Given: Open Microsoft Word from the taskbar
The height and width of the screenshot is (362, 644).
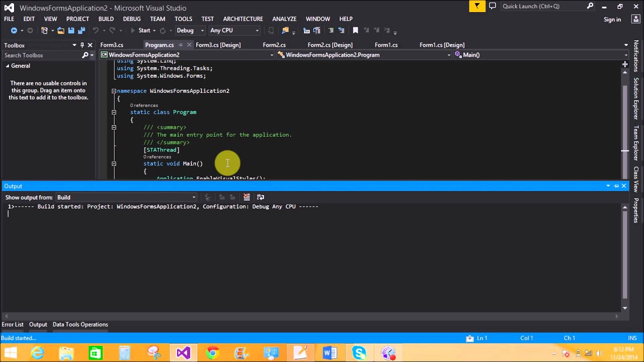Looking at the screenshot, I should [x=330, y=352].
